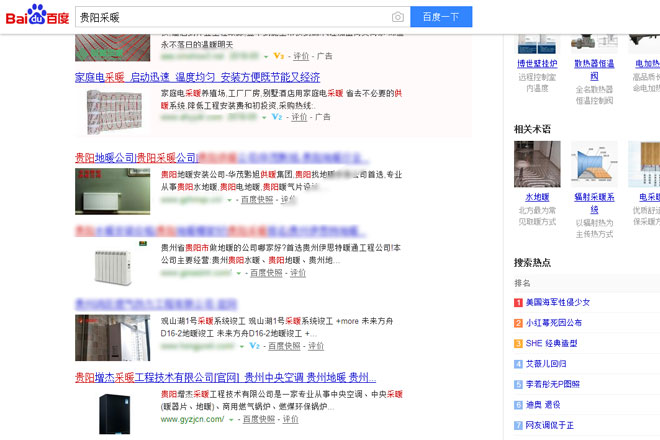Click the rank 7 badge in 搜索热点

[x=518, y=426]
